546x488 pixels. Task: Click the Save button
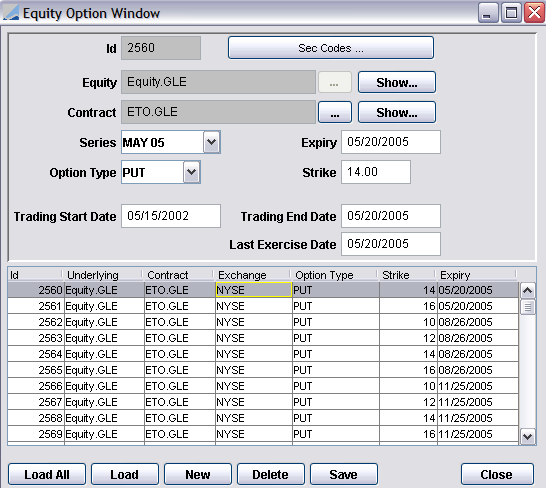point(343,474)
